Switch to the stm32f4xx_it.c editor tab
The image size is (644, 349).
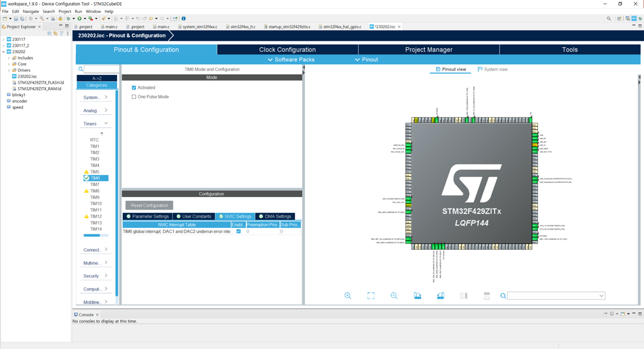click(x=241, y=27)
